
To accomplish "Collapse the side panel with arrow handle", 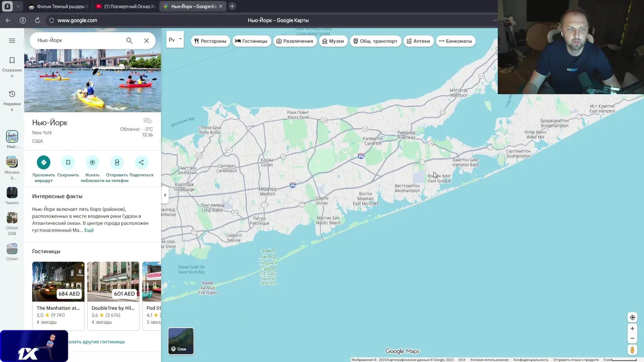I will pyautogui.click(x=165, y=195).
